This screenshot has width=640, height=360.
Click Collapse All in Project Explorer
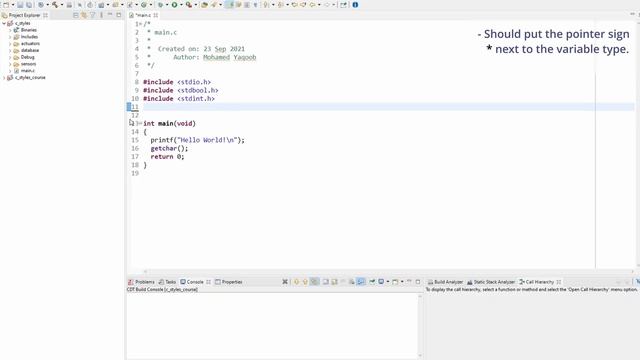[x=76, y=15]
